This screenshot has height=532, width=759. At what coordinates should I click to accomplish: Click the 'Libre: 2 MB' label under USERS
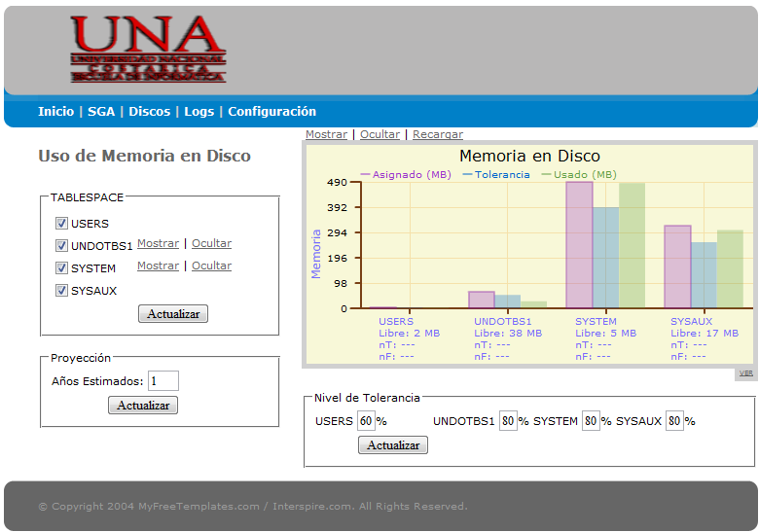(x=410, y=334)
